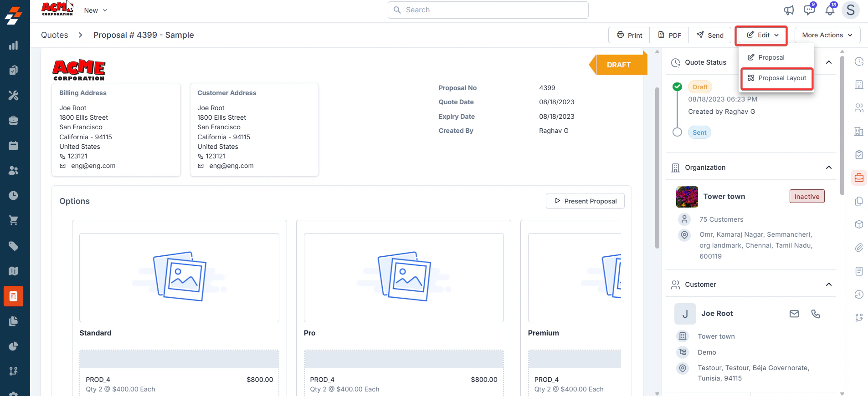The image size is (868, 396).
Task: Open the people group sidebar icon
Action: click(14, 170)
